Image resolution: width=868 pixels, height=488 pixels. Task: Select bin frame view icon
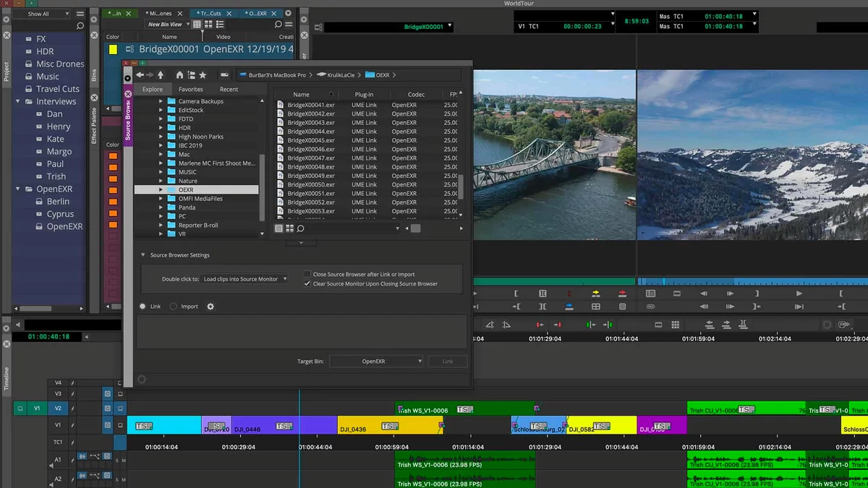(208, 24)
